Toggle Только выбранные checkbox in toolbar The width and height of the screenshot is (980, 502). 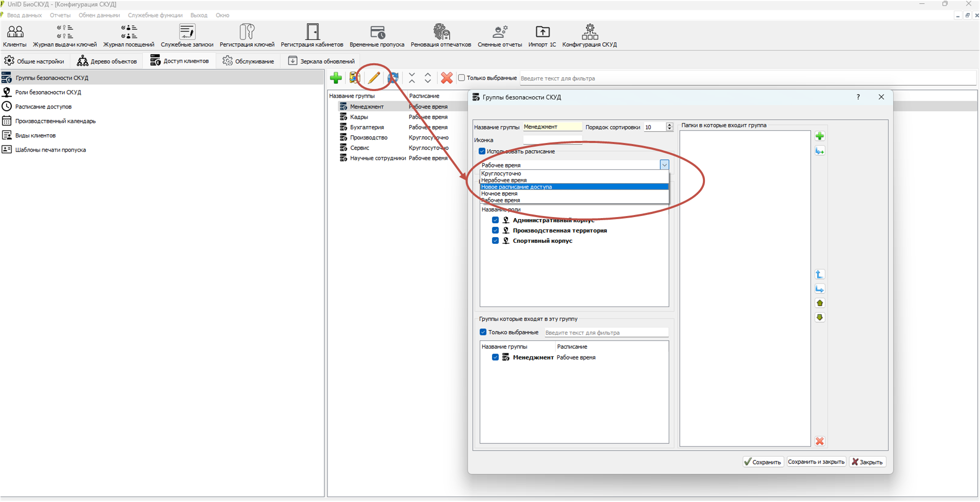[x=462, y=78]
